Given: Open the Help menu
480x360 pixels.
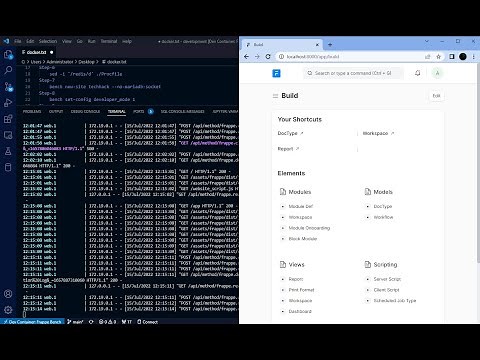Looking at the screenshot, I should pyautogui.click(x=127, y=41).
